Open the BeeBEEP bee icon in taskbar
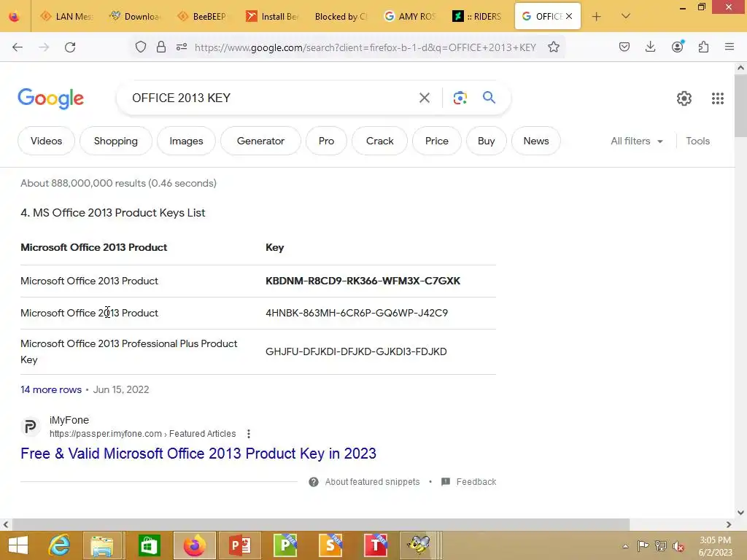Image resolution: width=747 pixels, height=560 pixels. pyautogui.click(x=419, y=545)
